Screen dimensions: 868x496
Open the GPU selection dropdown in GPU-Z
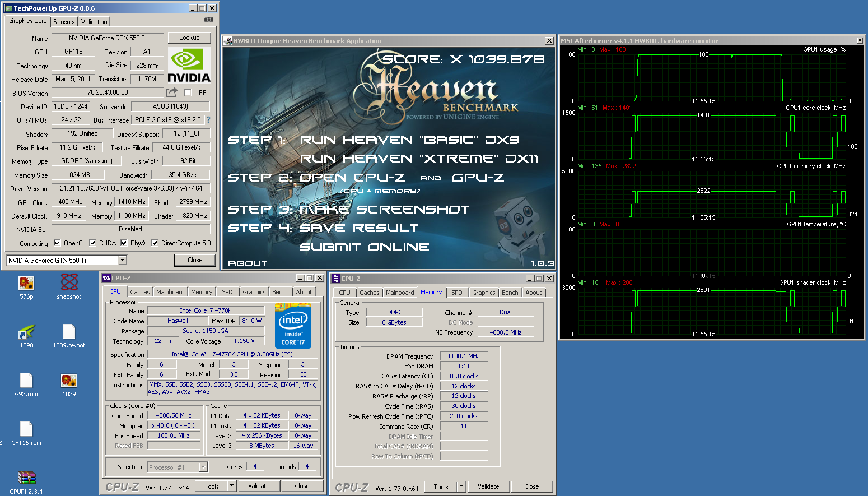click(122, 260)
